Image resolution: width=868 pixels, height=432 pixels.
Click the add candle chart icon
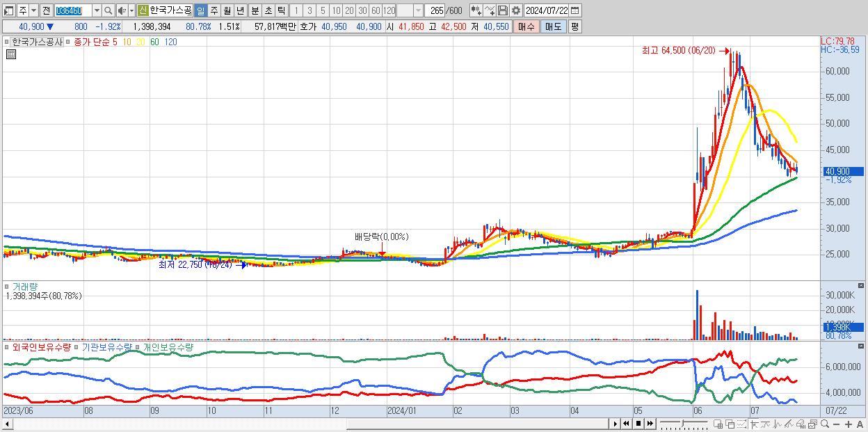tap(476, 10)
